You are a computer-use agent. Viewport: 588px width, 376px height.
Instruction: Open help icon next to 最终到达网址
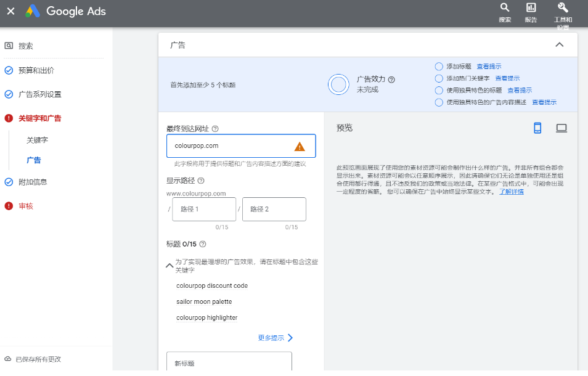[x=215, y=129]
